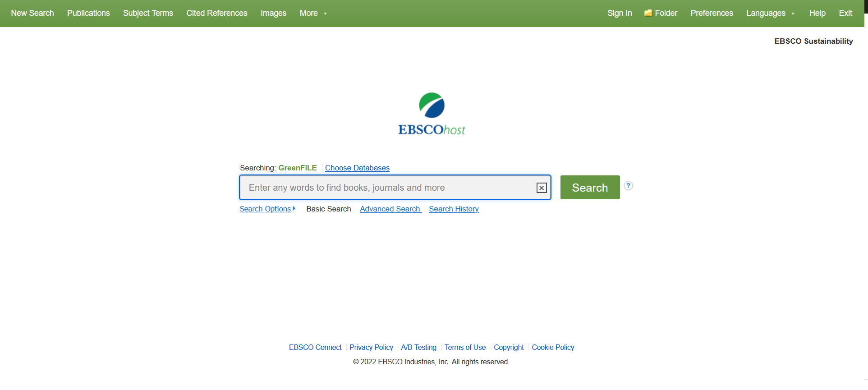View Terms of Use
This screenshot has width=868, height=390.
(x=465, y=347)
